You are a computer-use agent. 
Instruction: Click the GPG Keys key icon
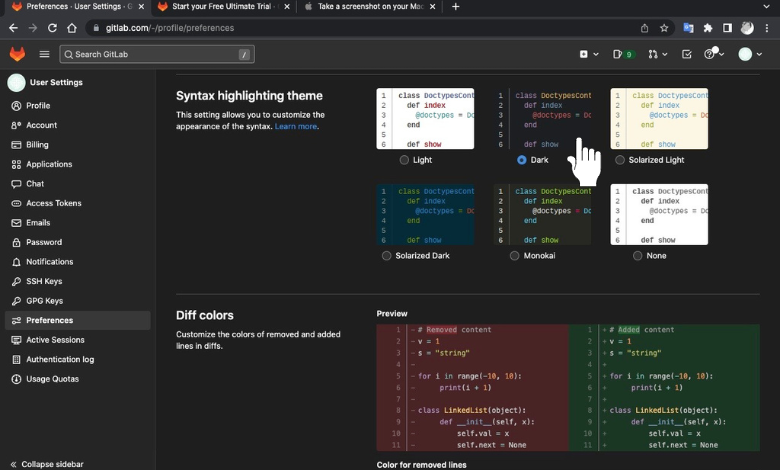(16, 301)
